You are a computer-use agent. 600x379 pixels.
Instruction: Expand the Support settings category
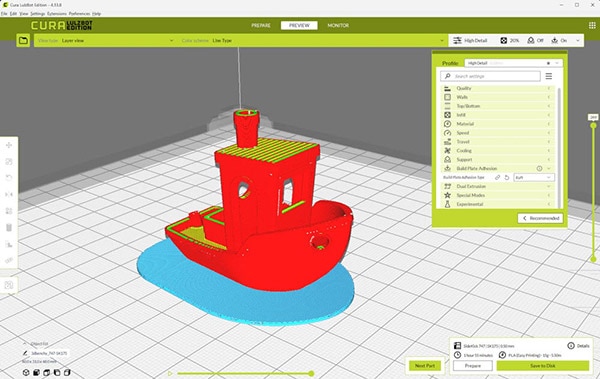point(498,160)
